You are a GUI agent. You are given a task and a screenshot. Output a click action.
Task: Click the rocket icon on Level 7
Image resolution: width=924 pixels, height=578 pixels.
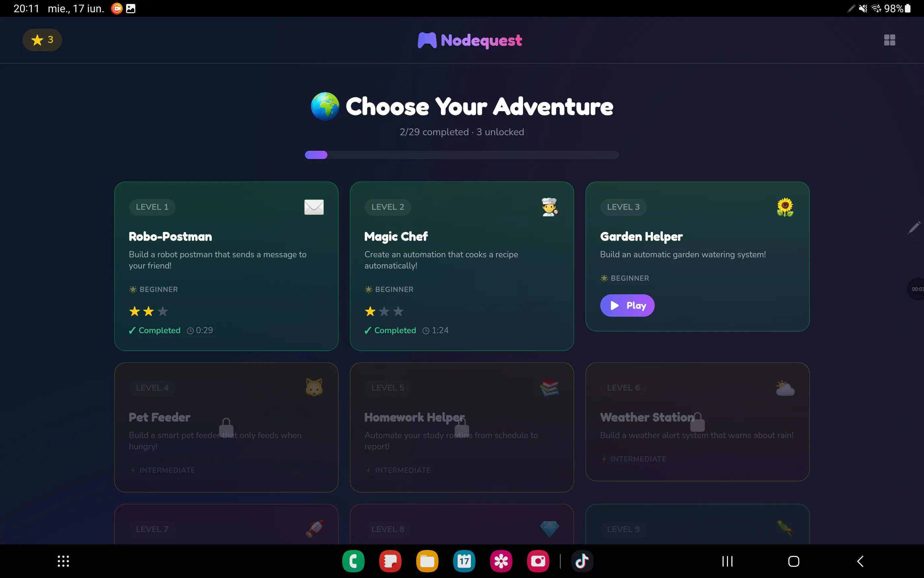coord(314,529)
